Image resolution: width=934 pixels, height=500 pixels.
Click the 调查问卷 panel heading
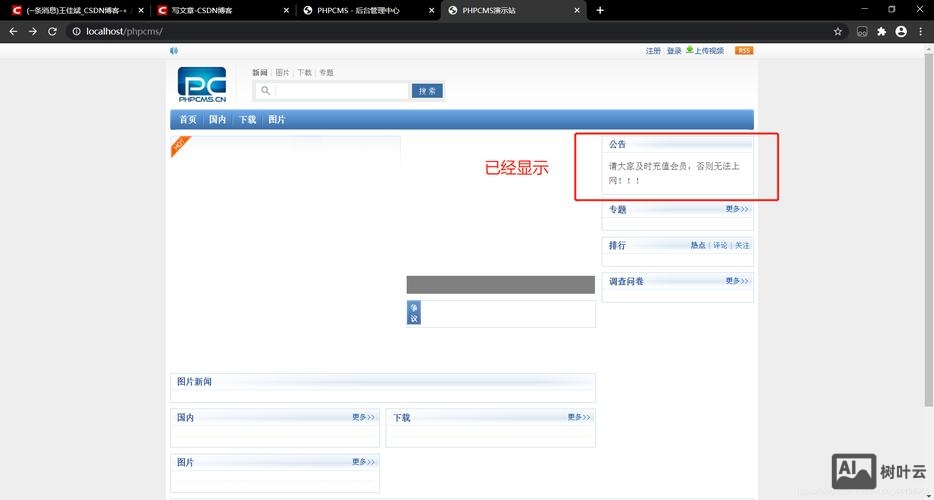point(626,281)
